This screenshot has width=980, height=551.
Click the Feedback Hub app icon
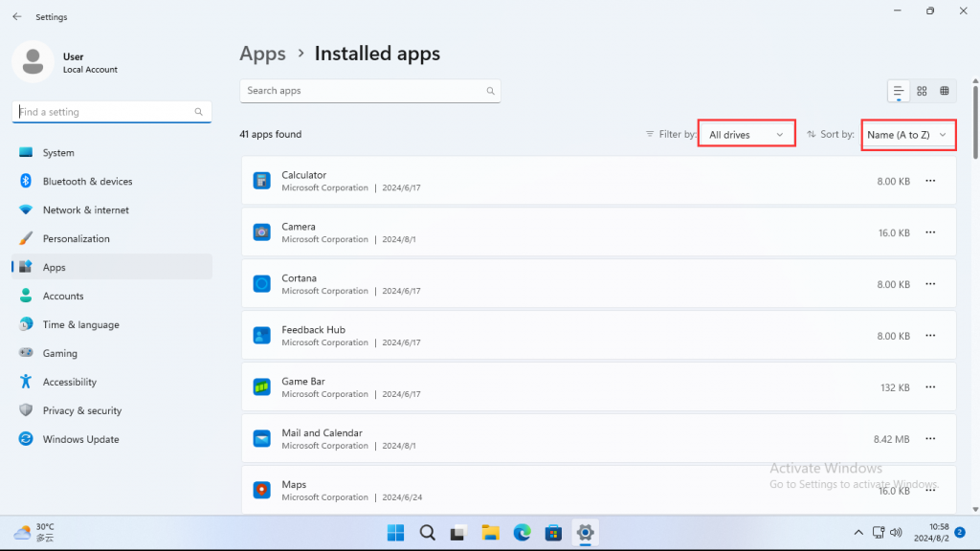(262, 336)
